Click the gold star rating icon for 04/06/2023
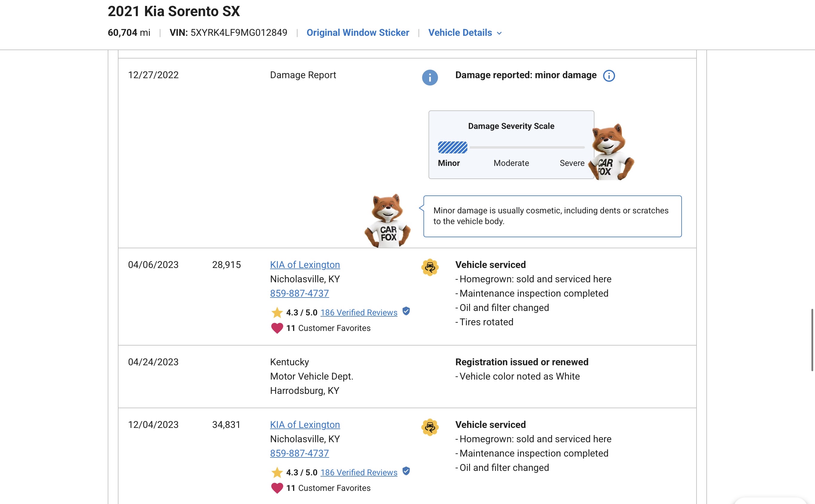 coord(277,312)
